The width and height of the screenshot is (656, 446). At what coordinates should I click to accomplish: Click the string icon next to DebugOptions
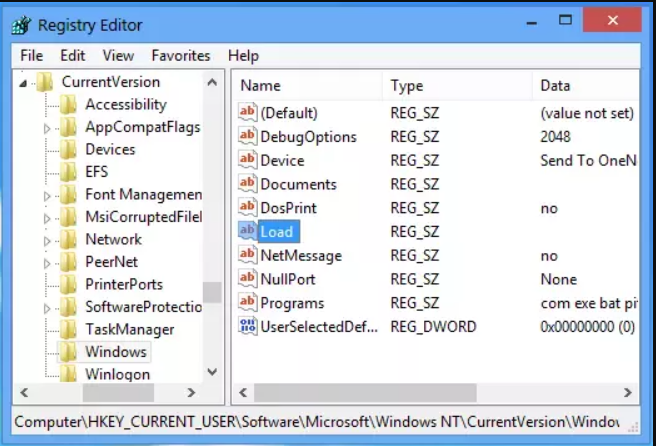pyautogui.click(x=247, y=136)
